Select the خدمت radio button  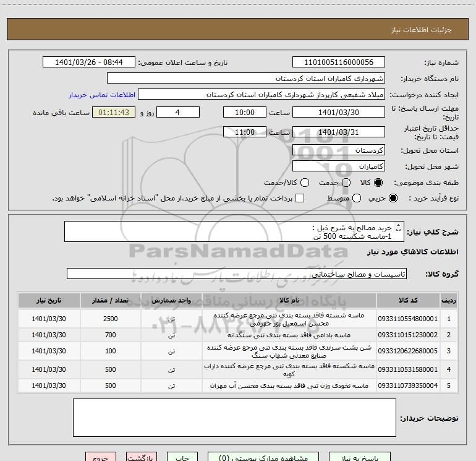(x=346, y=183)
